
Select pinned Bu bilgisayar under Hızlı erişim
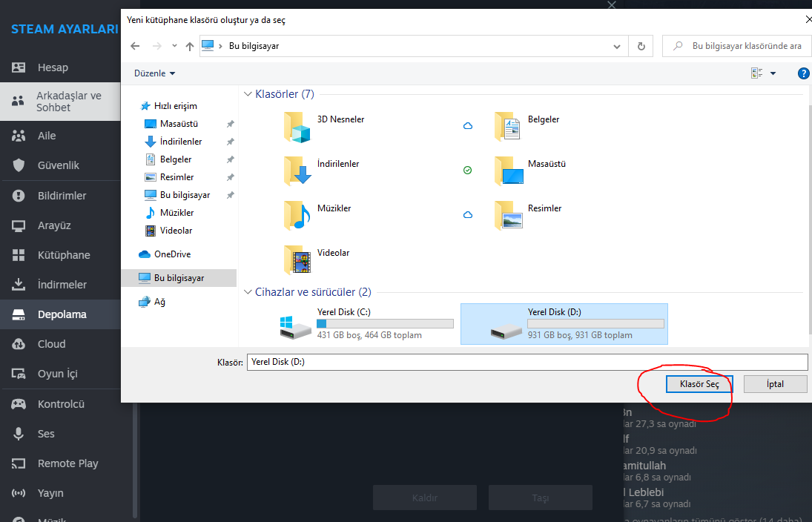tap(185, 195)
